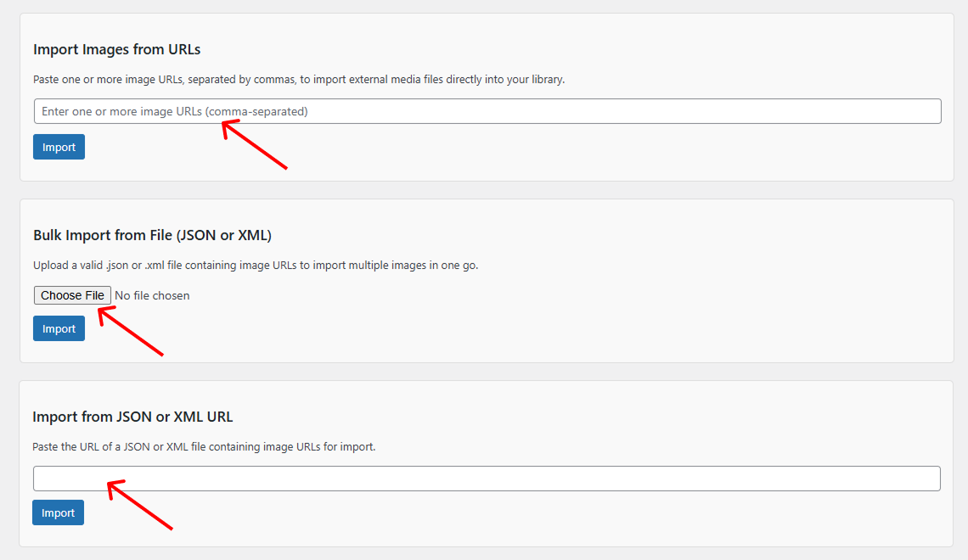
Task: Click the 'Import from JSON or XML URL' heading
Action: (x=134, y=417)
